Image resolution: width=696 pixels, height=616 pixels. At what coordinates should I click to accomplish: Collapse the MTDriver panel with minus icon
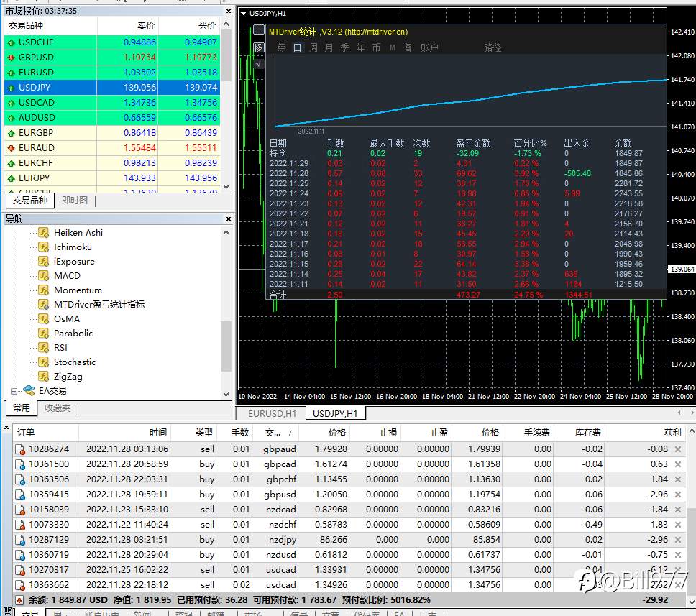click(x=258, y=31)
